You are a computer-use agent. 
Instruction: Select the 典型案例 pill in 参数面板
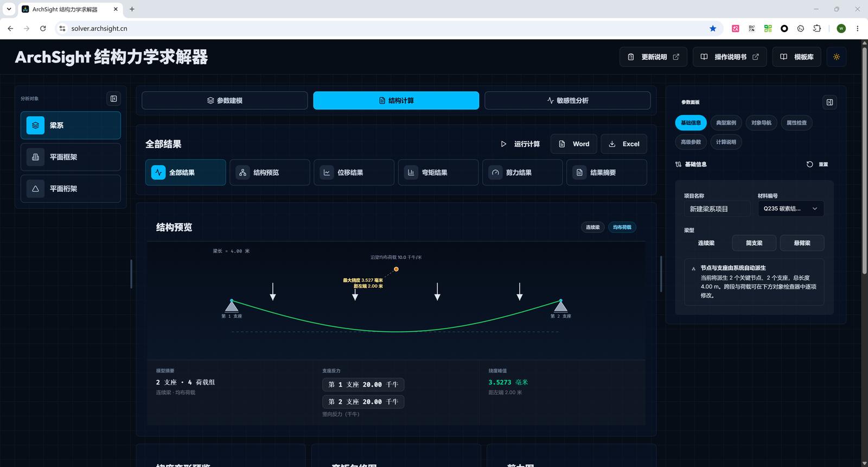coord(726,123)
